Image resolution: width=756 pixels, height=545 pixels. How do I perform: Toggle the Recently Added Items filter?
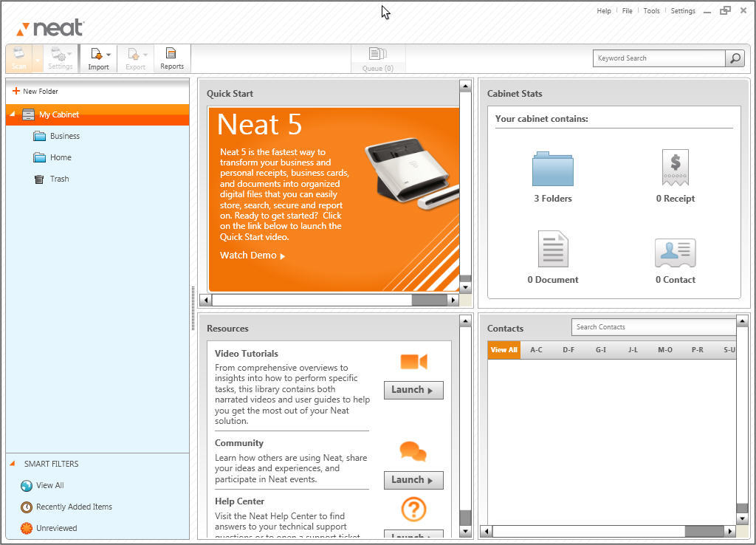75,507
